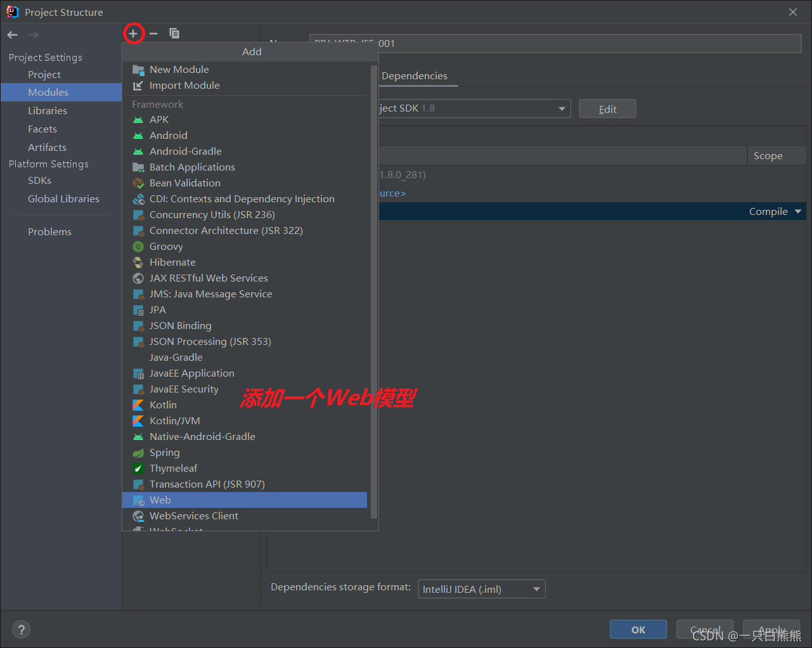This screenshot has height=648, width=812.
Task: Click the Copy module icon
Action: pos(174,34)
